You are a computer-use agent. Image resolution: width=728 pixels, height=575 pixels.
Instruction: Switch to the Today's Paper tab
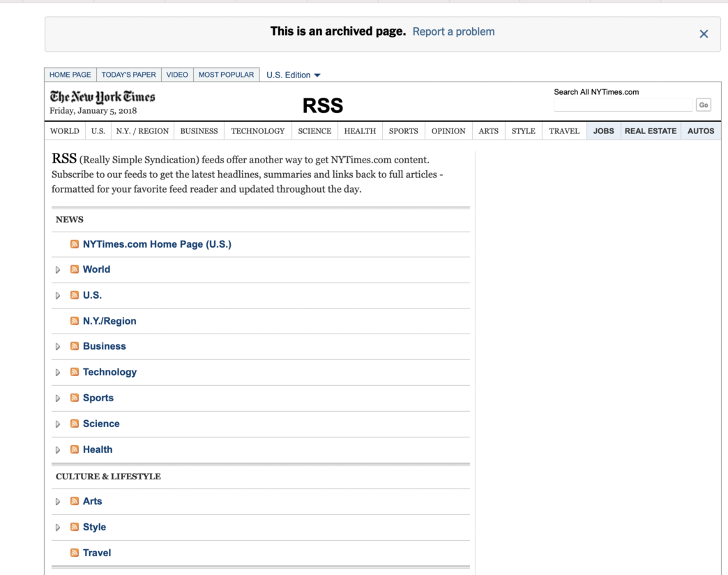point(128,75)
